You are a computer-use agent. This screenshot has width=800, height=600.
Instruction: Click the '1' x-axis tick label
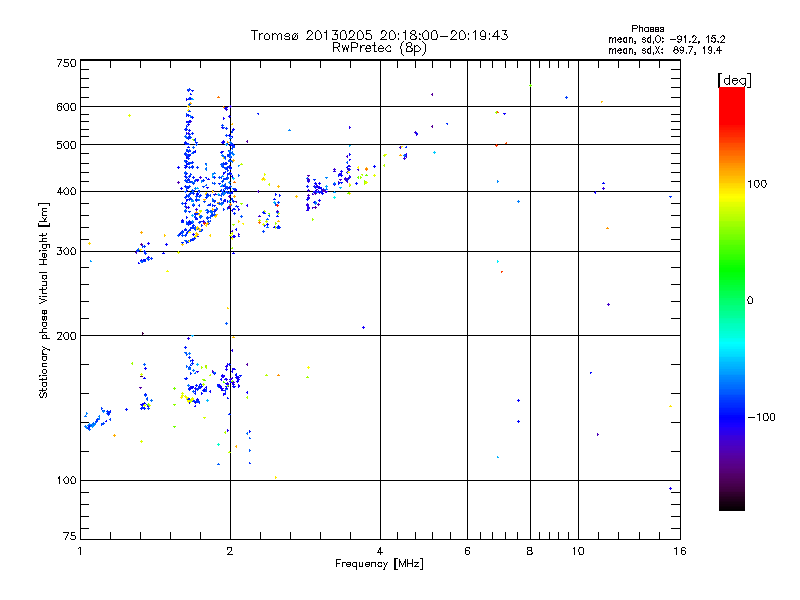(x=81, y=551)
